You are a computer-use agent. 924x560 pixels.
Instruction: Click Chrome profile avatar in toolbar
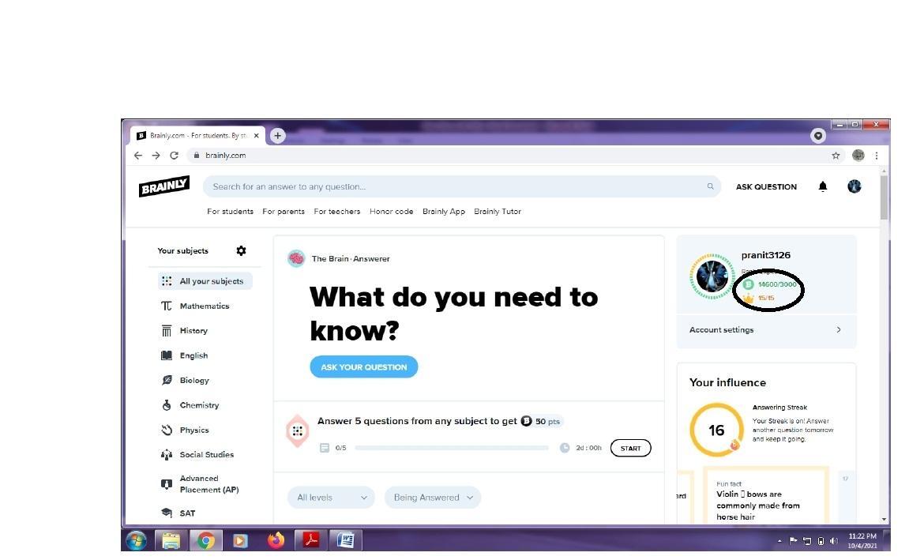(x=858, y=156)
